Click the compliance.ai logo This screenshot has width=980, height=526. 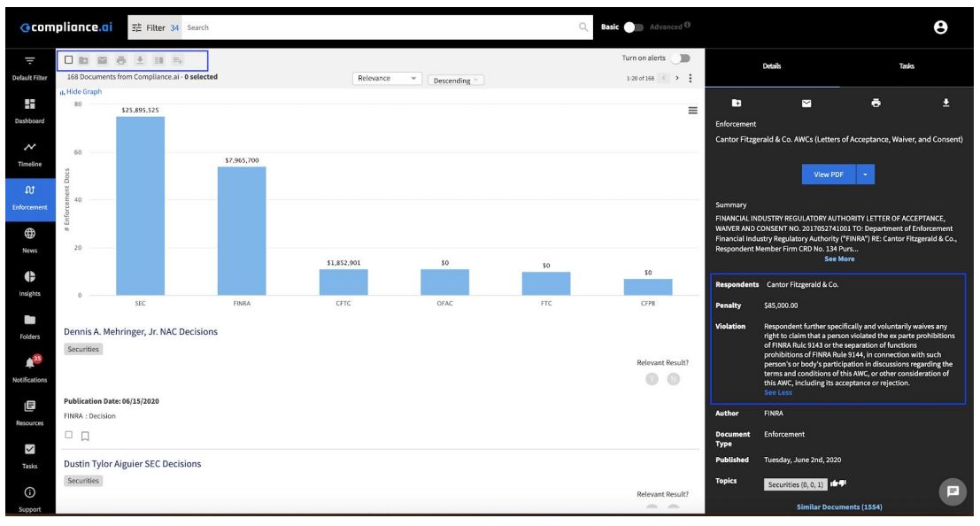[66, 27]
